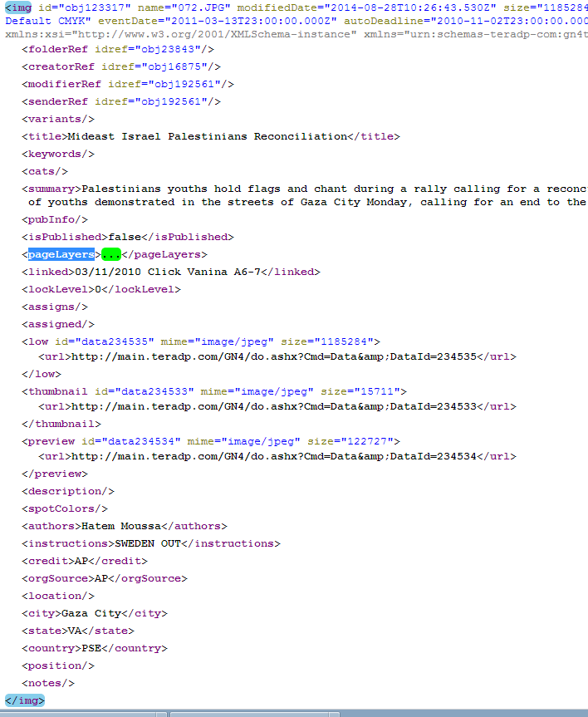The height and width of the screenshot is (717, 588).
Task: Click the linked value 03/11/2010 Click Vanina A6-7
Action: pyautogui.click(x=167, y=272)
